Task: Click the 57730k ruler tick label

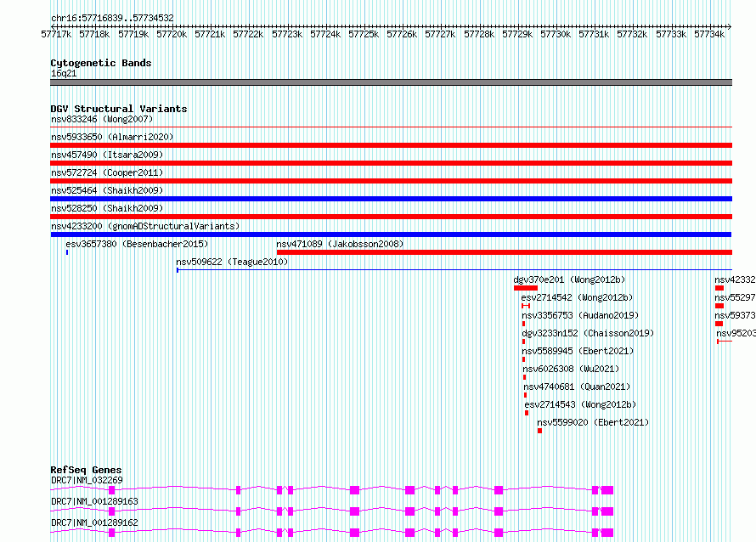Action: pyautogui.click(x=556, y=34)
